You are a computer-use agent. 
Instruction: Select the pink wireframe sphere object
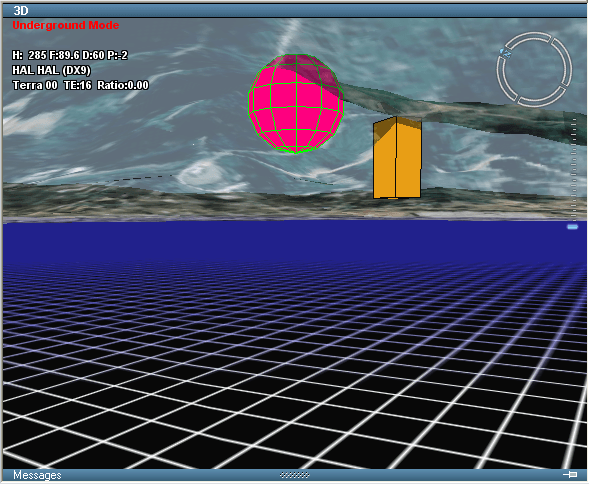coord(296,104)
